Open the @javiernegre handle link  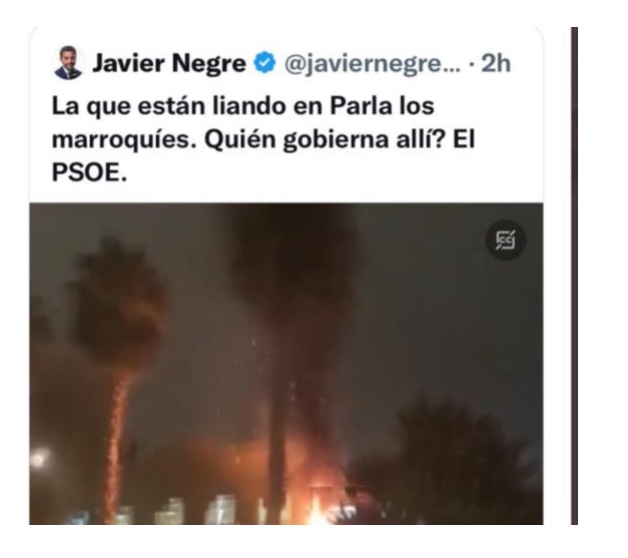tap(372, 63)
